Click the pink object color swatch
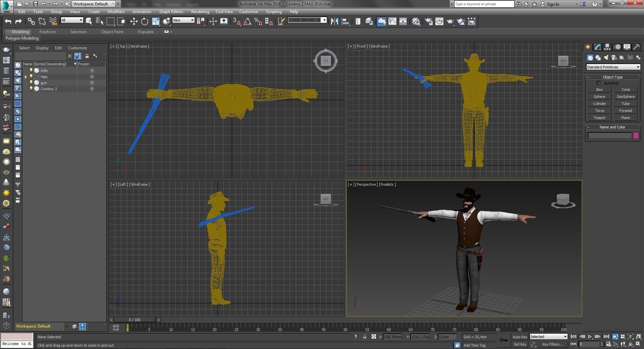The height and width of the screenshot is (349, 644). (636, 135)
